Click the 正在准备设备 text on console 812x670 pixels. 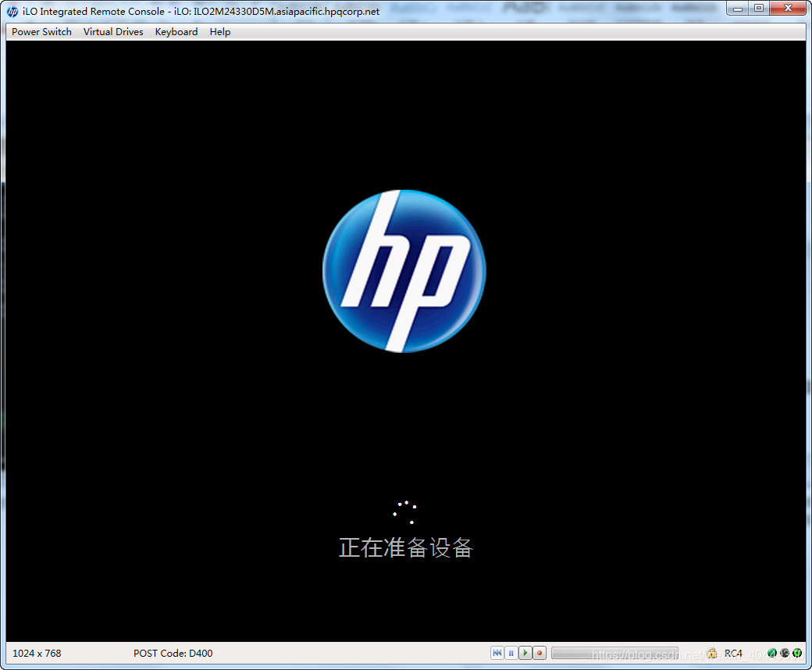pos(405,548)
